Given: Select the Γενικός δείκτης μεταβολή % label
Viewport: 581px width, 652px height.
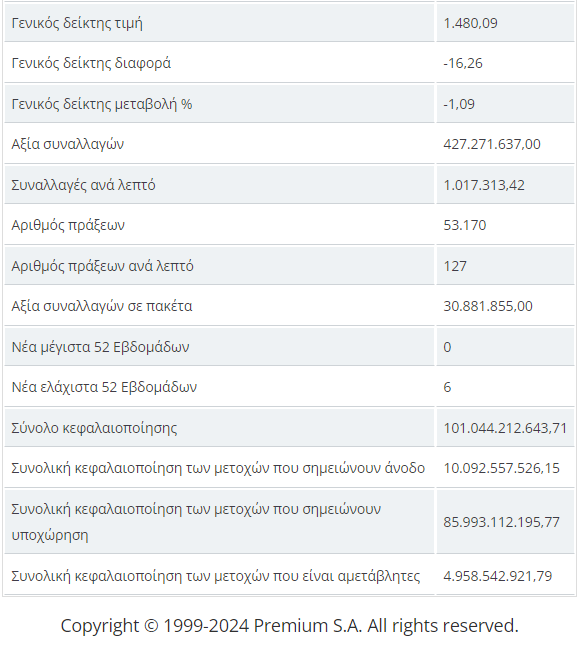Looking at the screenshot, I should point(102,104).
